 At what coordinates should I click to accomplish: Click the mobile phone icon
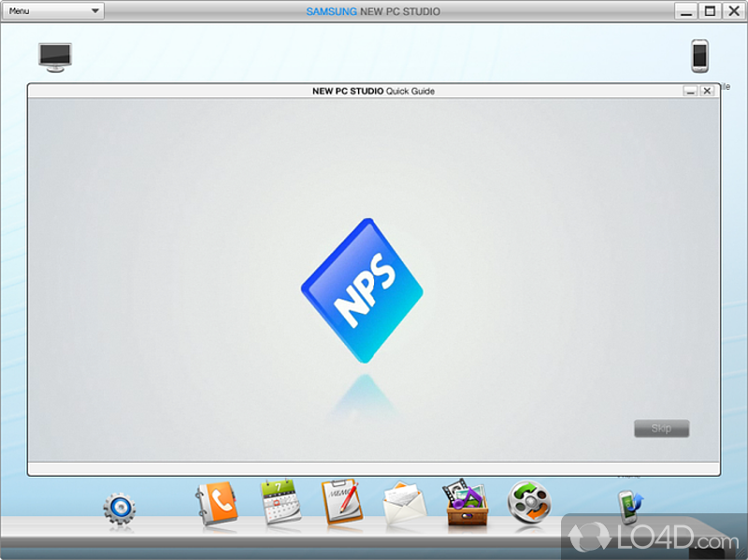[x=699, y=56]
